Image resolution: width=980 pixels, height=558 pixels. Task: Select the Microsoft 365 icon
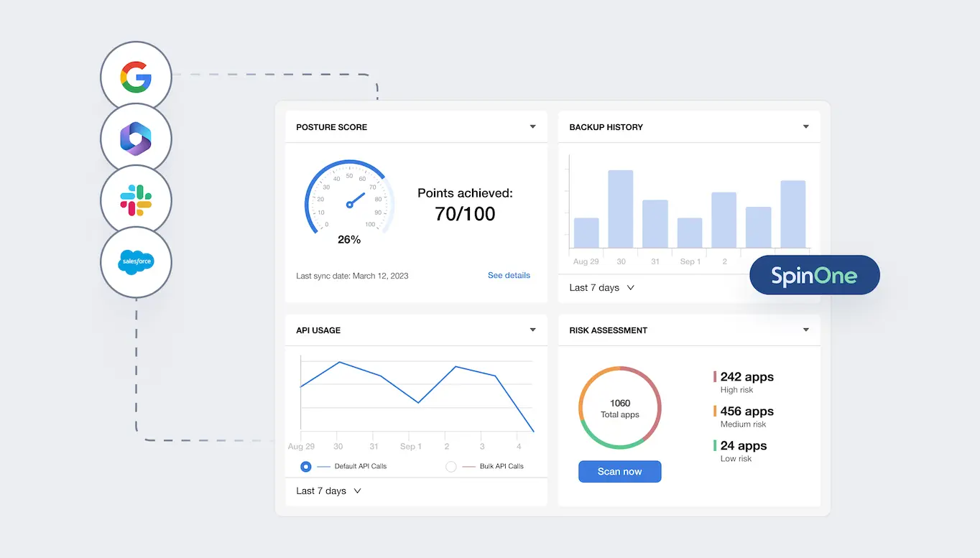click(136, 138)
